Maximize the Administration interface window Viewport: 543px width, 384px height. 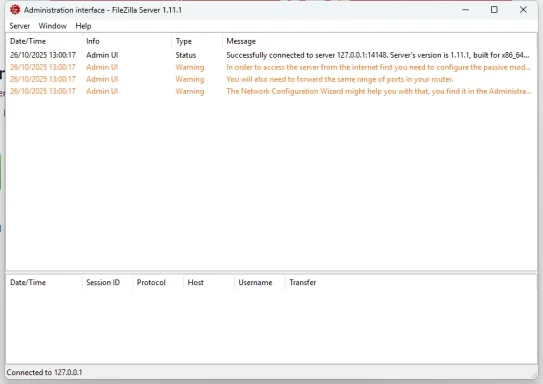point(494,10)
